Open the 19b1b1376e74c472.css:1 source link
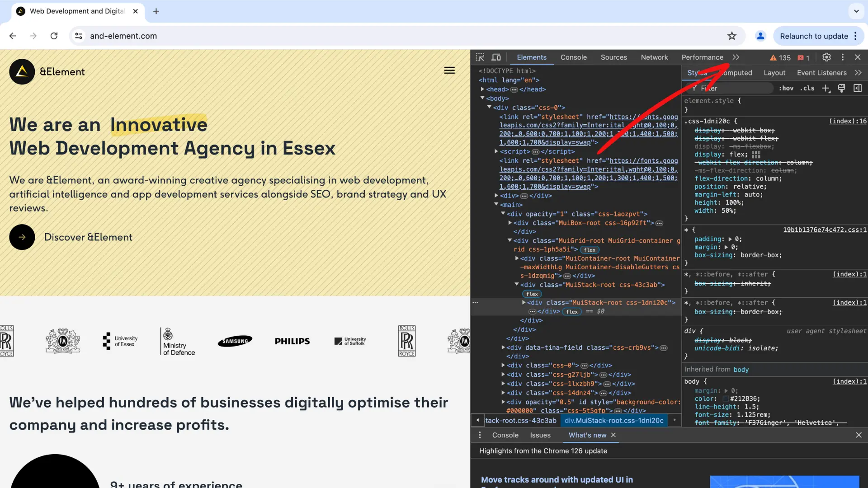This screenshot has height=488, width=868. coord(825,230)
